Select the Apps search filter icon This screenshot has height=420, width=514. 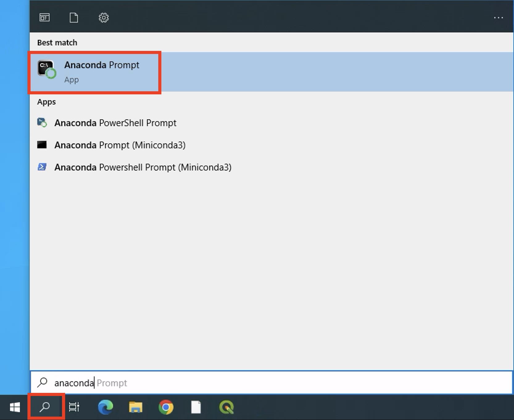coord(44,18)
